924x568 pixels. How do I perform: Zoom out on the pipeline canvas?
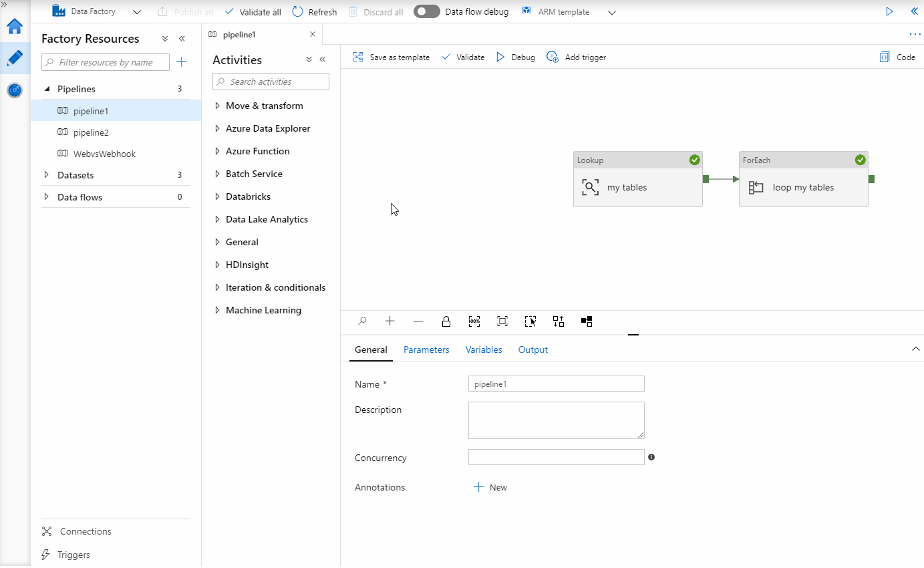[418, 321]
